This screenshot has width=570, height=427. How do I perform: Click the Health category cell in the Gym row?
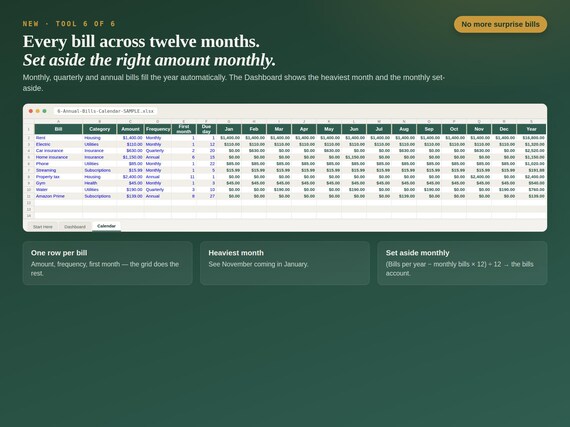point(100,183)
